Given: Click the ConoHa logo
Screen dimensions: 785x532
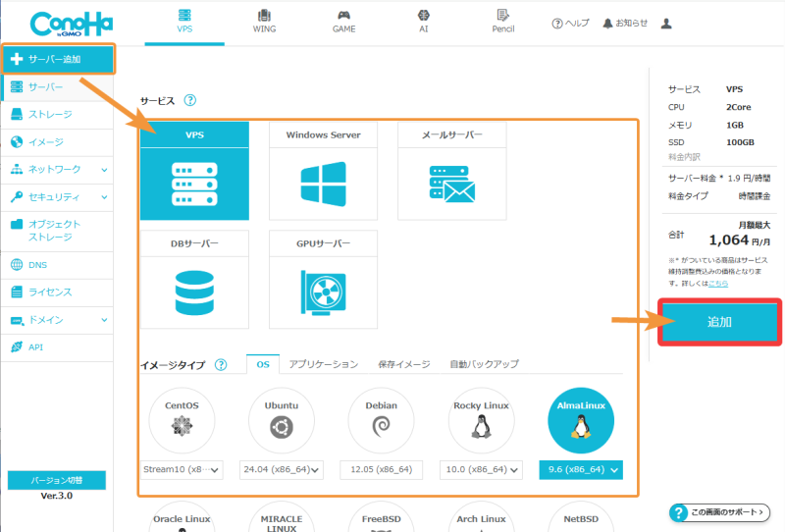Looking at the screenshot, I should coord(71,24).
